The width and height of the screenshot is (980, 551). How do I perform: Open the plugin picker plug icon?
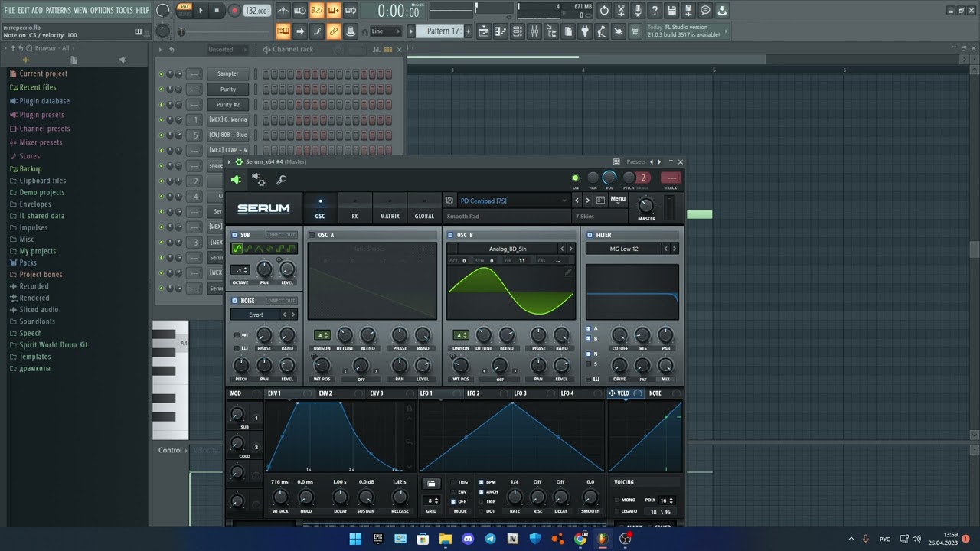coord(585,31)
